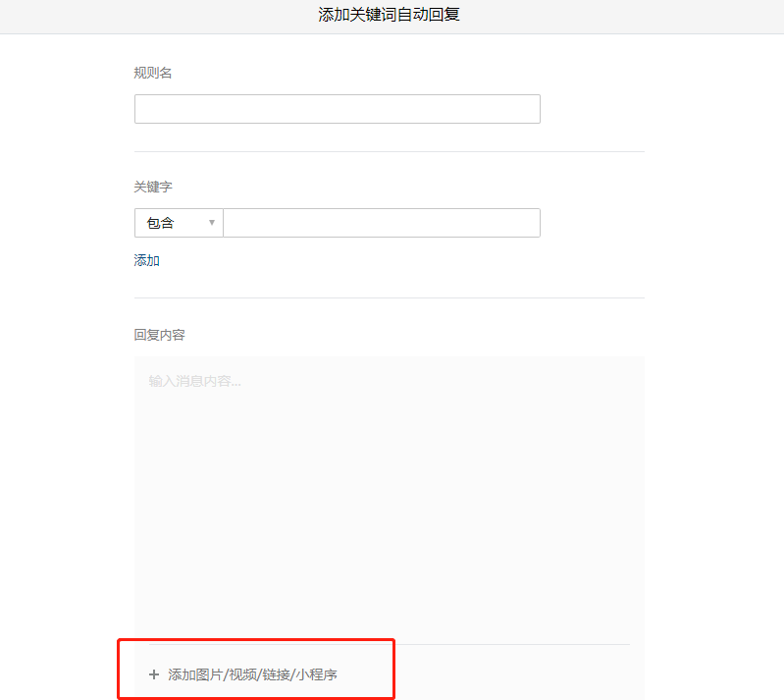
Task: Click 添加图片/视频/链接/小程序 button
Action: click(x=253, y=674)
